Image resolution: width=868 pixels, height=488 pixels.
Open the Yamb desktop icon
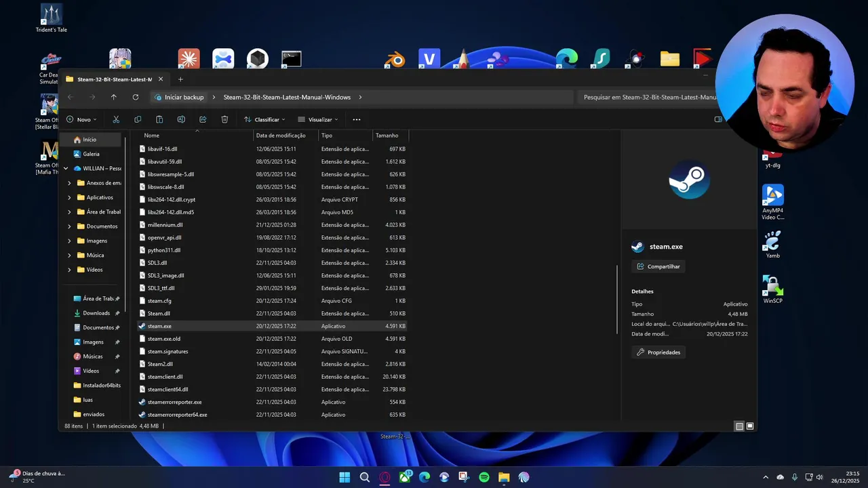[x=772, y=244]
